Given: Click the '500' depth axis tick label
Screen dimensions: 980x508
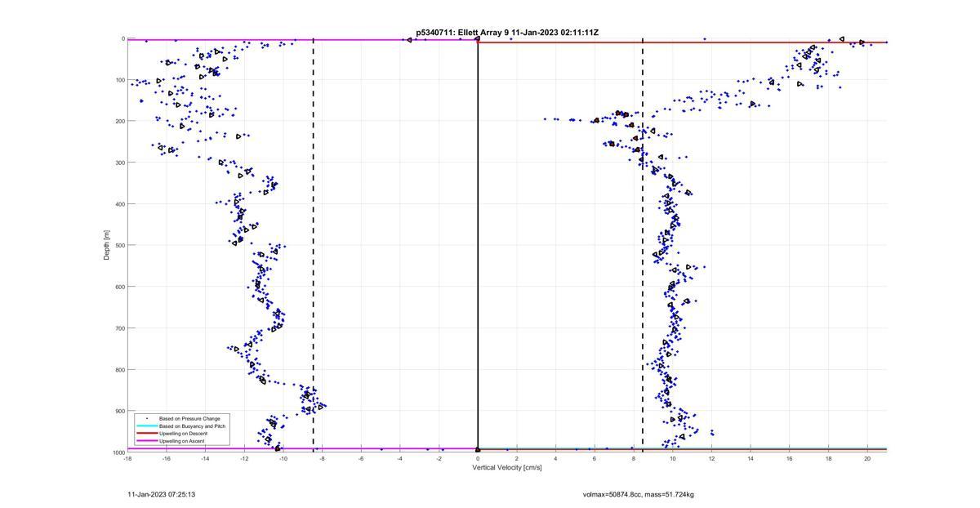Looking at the screenshot, I should tap(119, 245).
